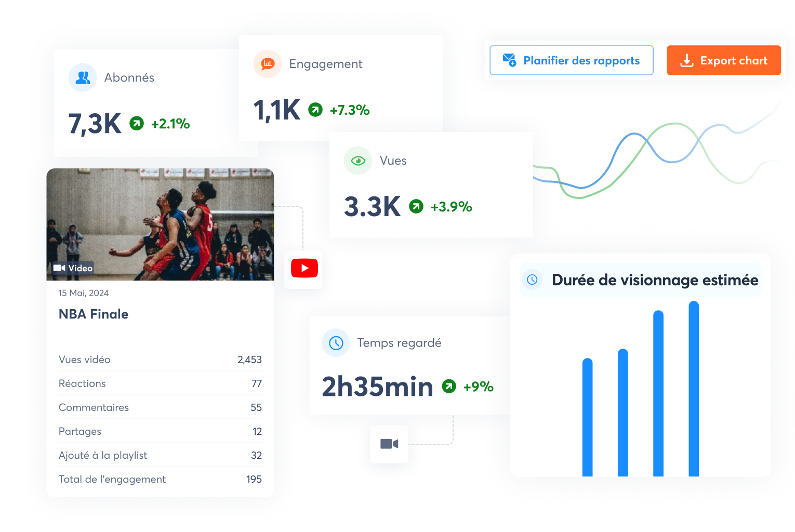The image size is (795, 532).
Task: Click the Temps regardé clock icon
Action: click(x=336, y=343)
